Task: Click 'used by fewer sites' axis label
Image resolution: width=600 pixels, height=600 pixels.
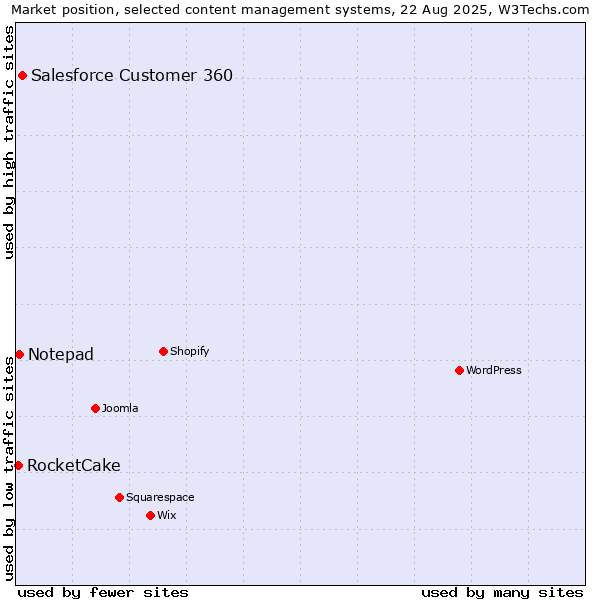Action: pyautogui.click(x=103, y=593)
